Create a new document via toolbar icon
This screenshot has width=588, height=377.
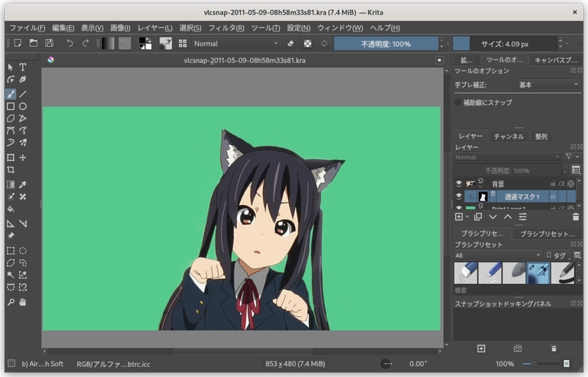[x=17, y=43]
